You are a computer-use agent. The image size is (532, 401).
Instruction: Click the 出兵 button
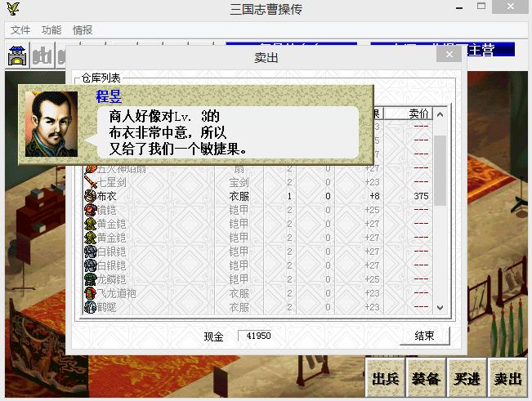click(385, 379)
